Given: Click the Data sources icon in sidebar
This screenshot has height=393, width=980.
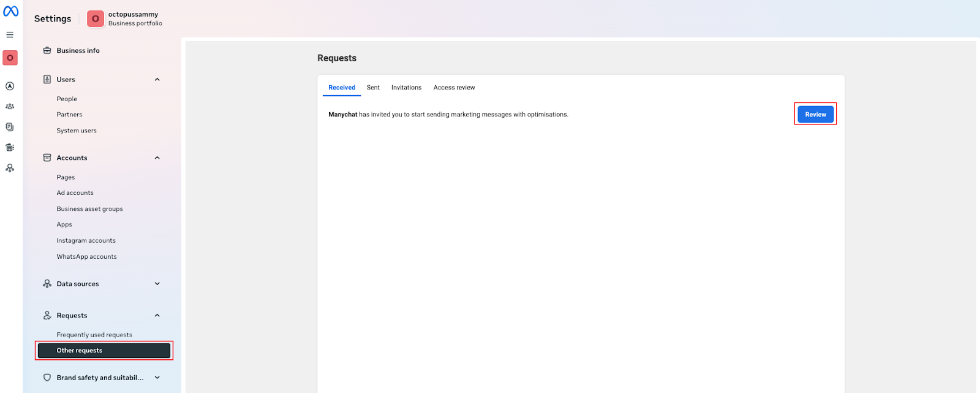Looking at the screenshot, I should [47, 284].
